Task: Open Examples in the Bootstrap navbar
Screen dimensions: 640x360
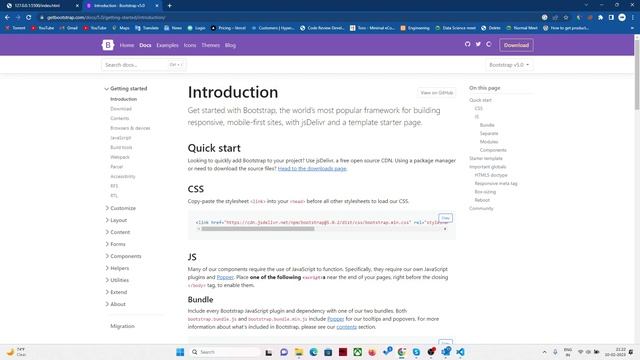Action: tap(167, 45)
